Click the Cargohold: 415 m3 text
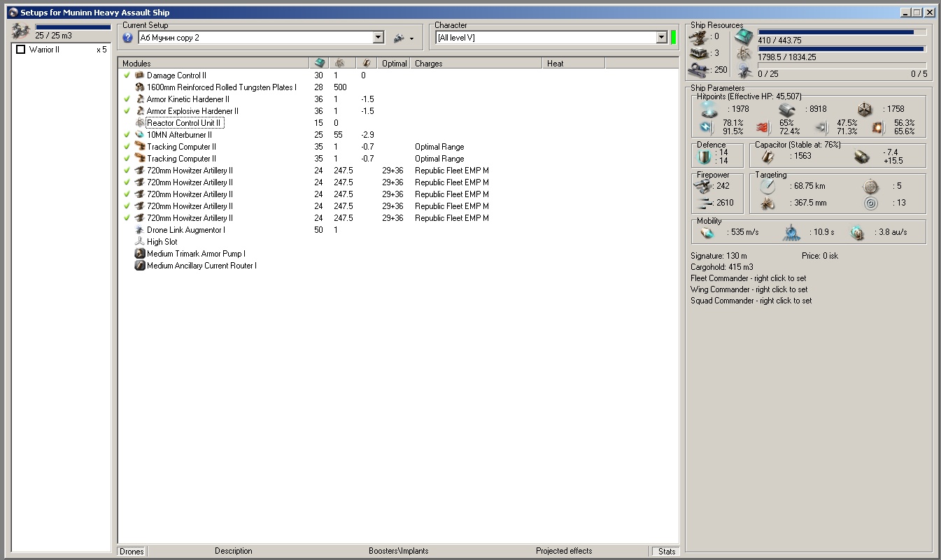 pos(722,267)
